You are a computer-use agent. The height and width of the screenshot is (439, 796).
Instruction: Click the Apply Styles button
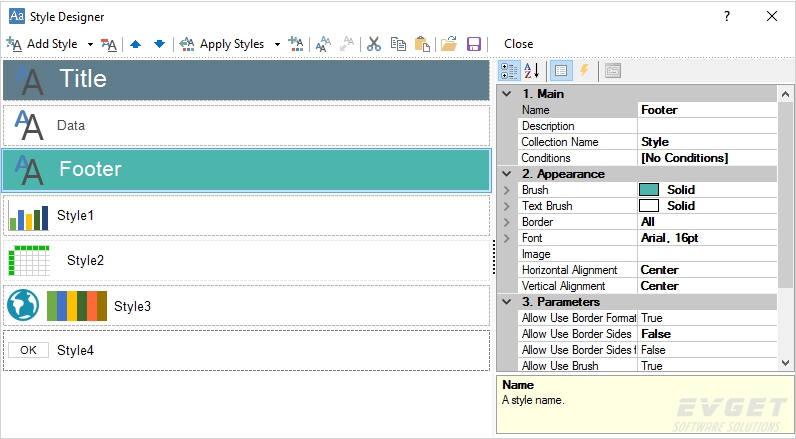222,44
